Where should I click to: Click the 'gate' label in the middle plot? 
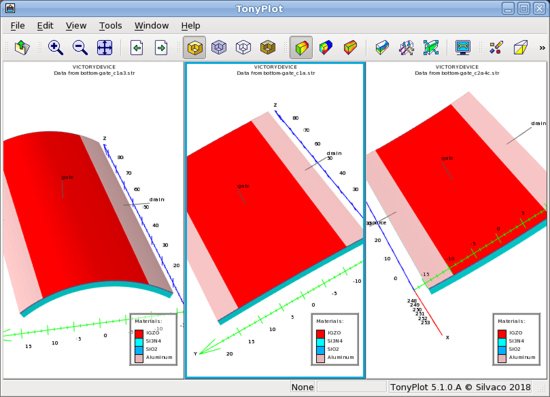(243, 186)
